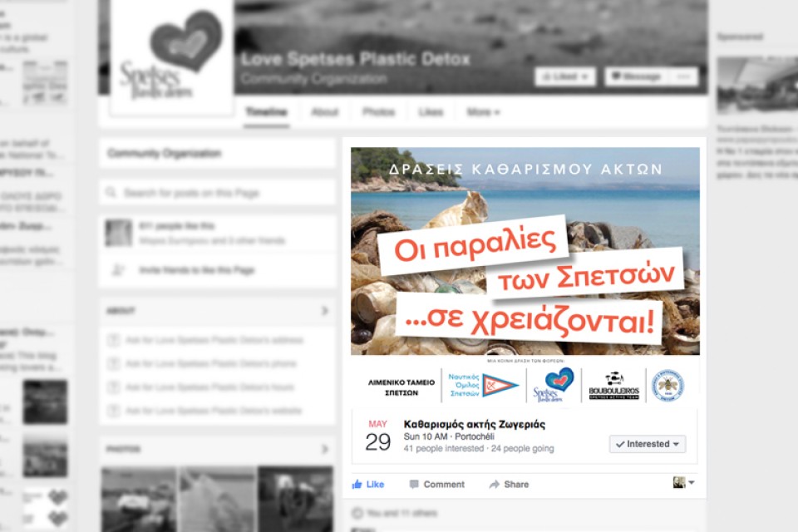Expand the ABOUT section chevron

[325, 311]
